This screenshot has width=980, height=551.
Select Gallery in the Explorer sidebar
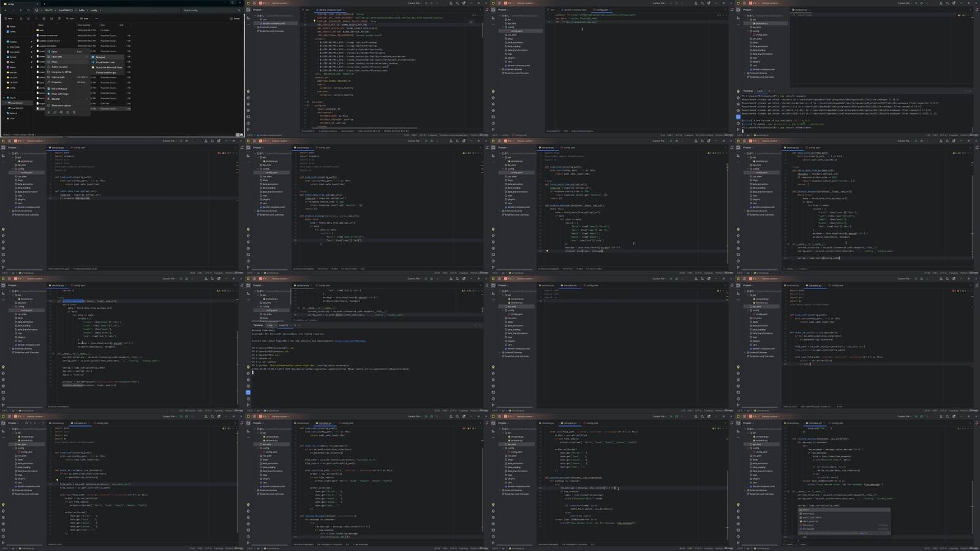13,31
